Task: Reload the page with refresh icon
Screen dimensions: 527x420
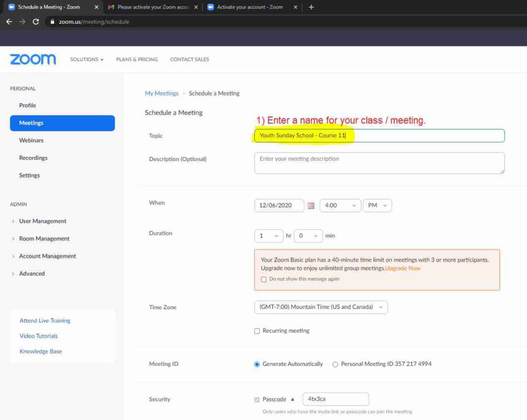Action: [x=36, y=22]
